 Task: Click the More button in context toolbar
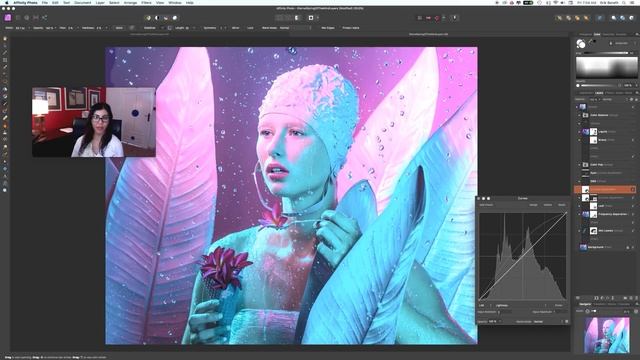click(119, 28)
